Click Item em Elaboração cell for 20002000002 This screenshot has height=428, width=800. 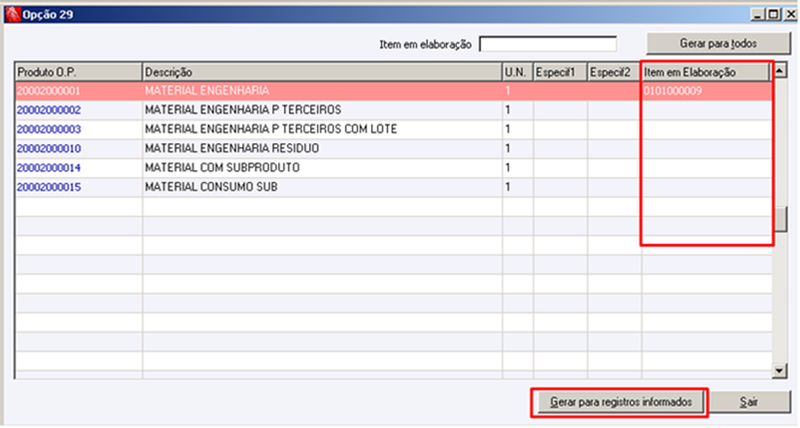coord(706,110)
